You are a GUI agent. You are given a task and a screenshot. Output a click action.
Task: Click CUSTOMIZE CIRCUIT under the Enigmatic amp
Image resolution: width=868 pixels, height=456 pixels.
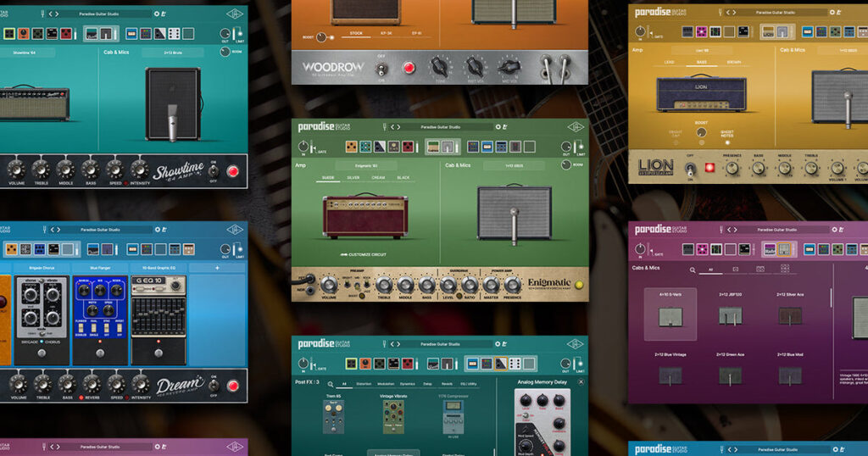pyautogui.click(x=363, y=254)
